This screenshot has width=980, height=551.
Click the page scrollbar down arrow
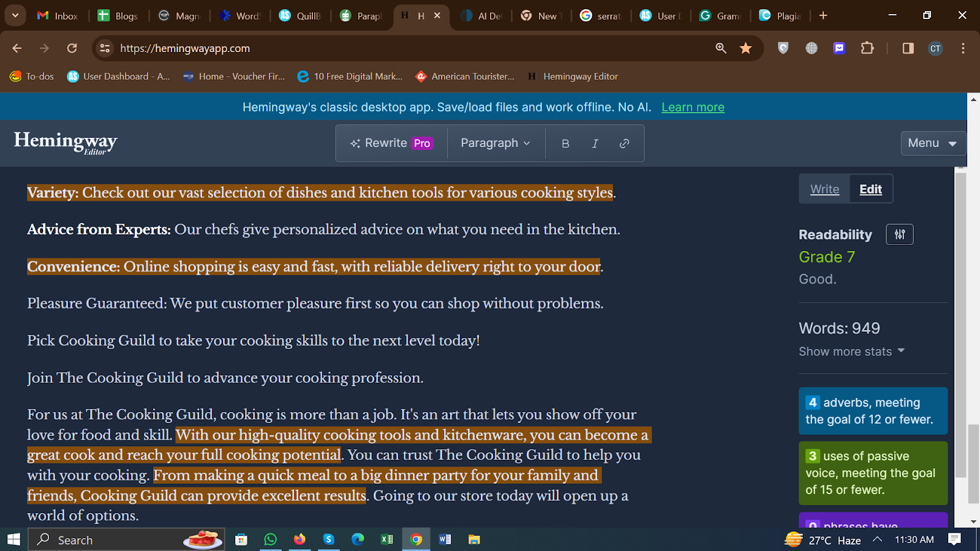[973, 522]
